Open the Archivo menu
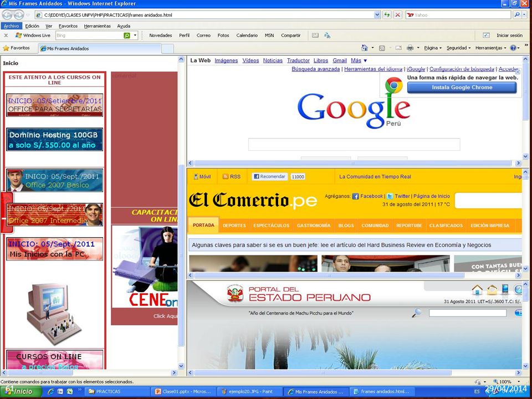The height and width of the screenshot is (399, 532). 11,26
